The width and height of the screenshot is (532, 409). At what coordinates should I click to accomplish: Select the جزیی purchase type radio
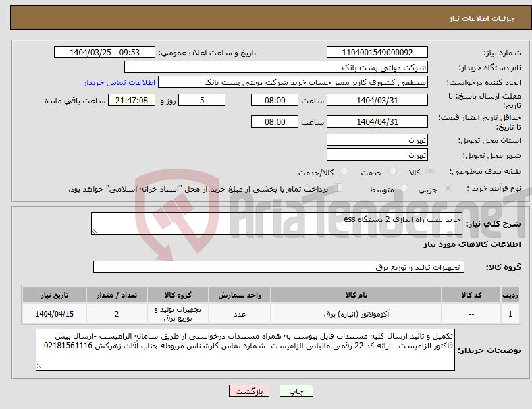[448, 188]
